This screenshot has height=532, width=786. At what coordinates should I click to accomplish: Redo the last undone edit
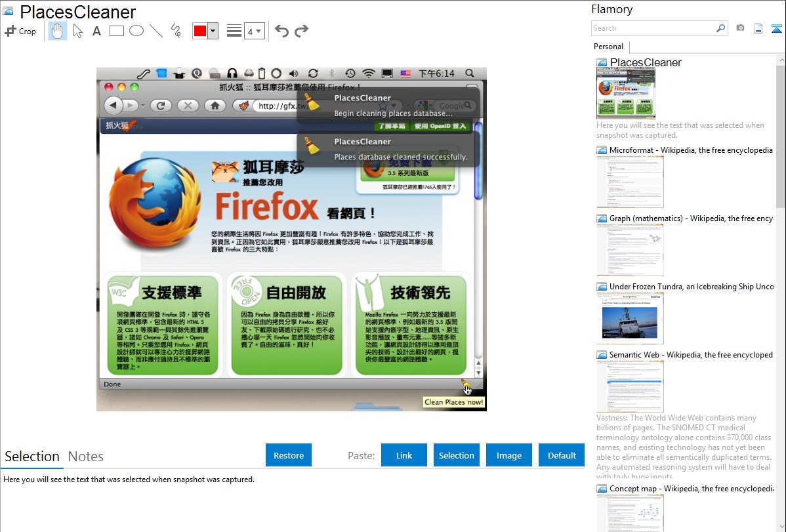pos(301,31)
